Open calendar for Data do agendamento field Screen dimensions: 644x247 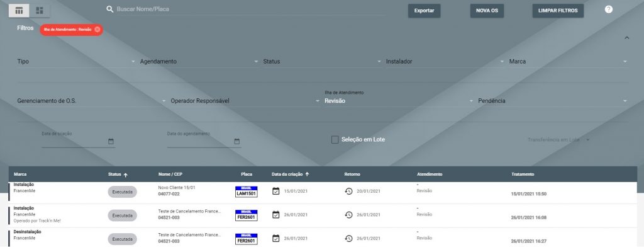click(x=236, y=141)
